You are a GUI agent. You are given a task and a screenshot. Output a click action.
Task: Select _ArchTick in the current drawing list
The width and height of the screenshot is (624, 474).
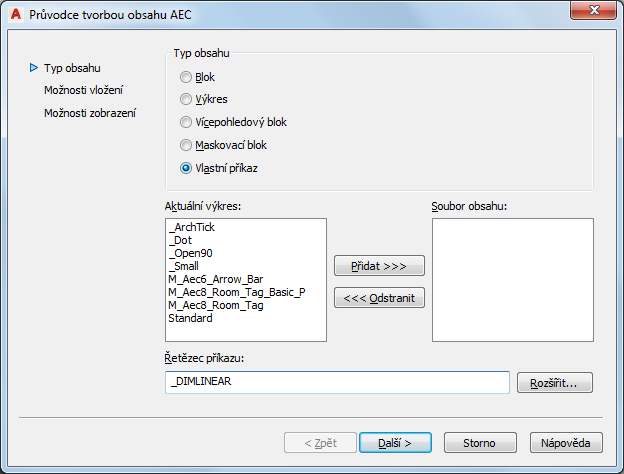point(192,227)
